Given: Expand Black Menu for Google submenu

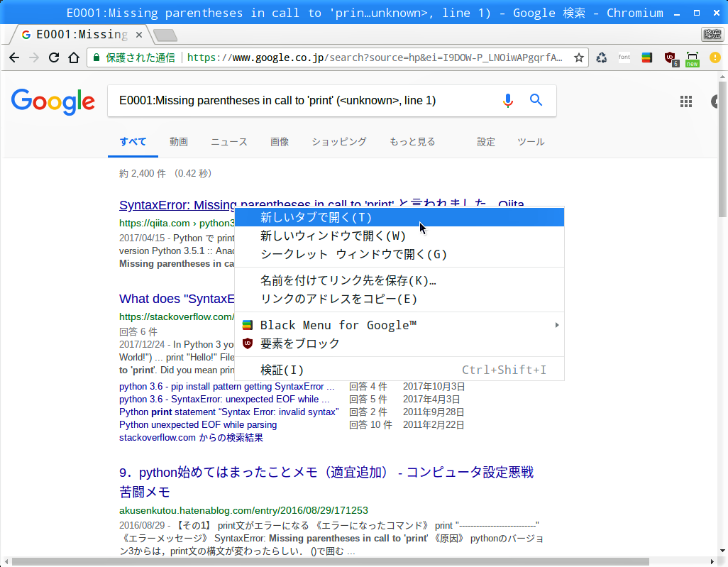Looking at the screenshot, I should point(399,325).
